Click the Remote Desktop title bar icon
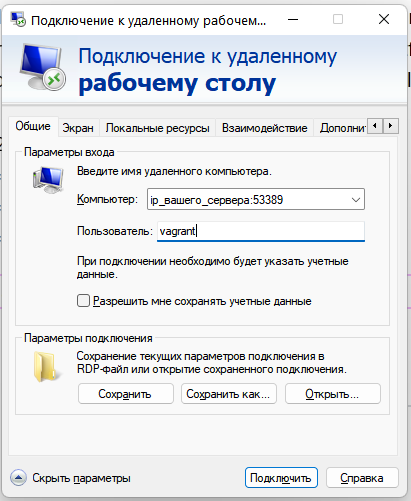The width and height of the screenshot is (411, 501). [x=18, y=19]
